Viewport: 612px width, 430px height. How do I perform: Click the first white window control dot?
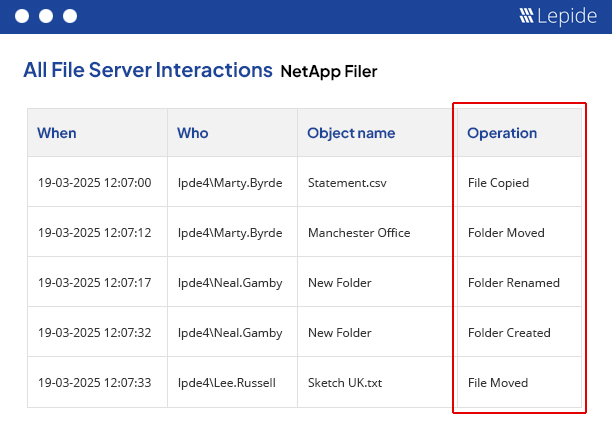coord(22,16)
